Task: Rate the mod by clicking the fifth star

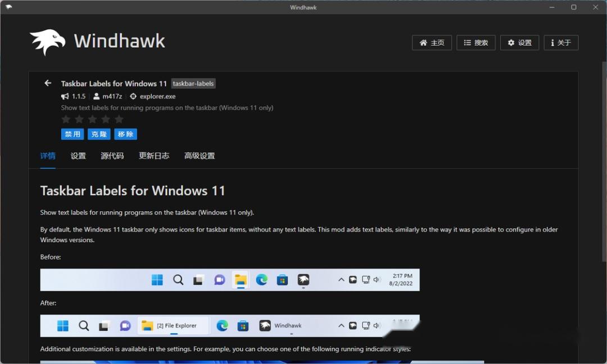Action: pyautogui.click(x=119, y=119)
